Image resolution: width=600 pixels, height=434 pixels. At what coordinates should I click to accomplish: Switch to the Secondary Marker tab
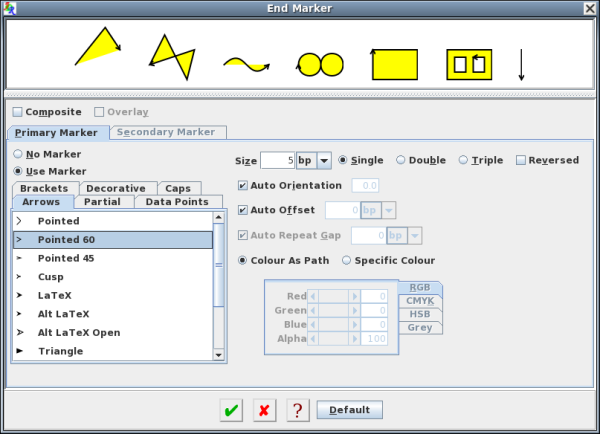[x=168, y=132]
